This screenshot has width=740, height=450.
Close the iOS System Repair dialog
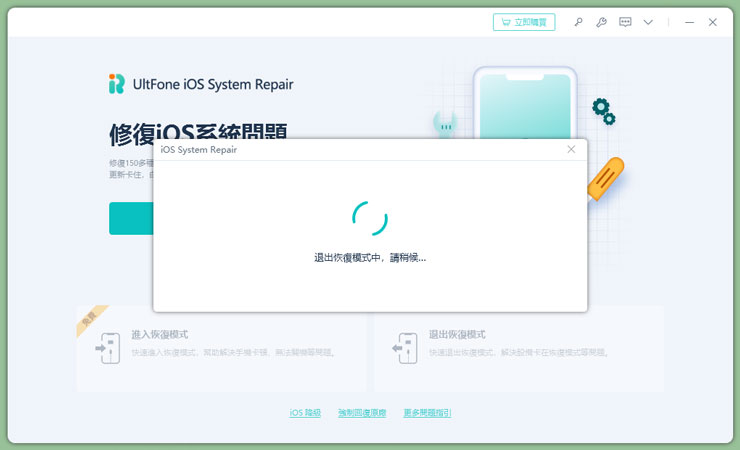[x=571, y=149]
